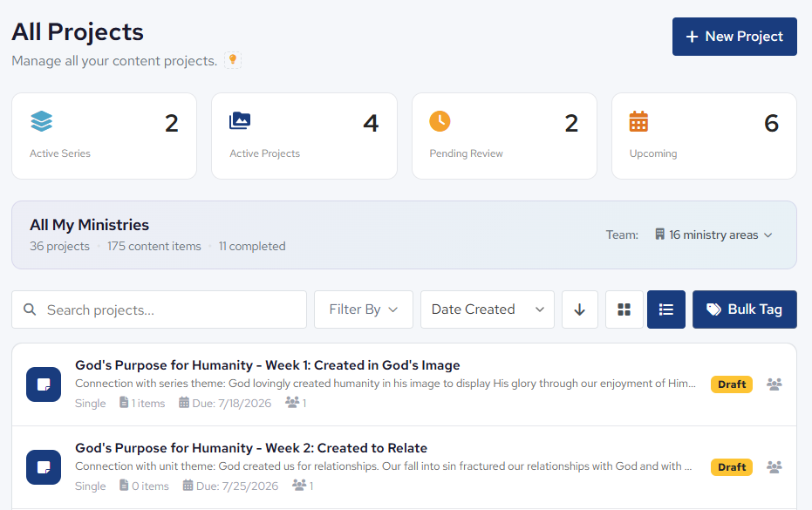Click the '175 content items' text
This screenshot has height=510, width=812.
point(154,247)
